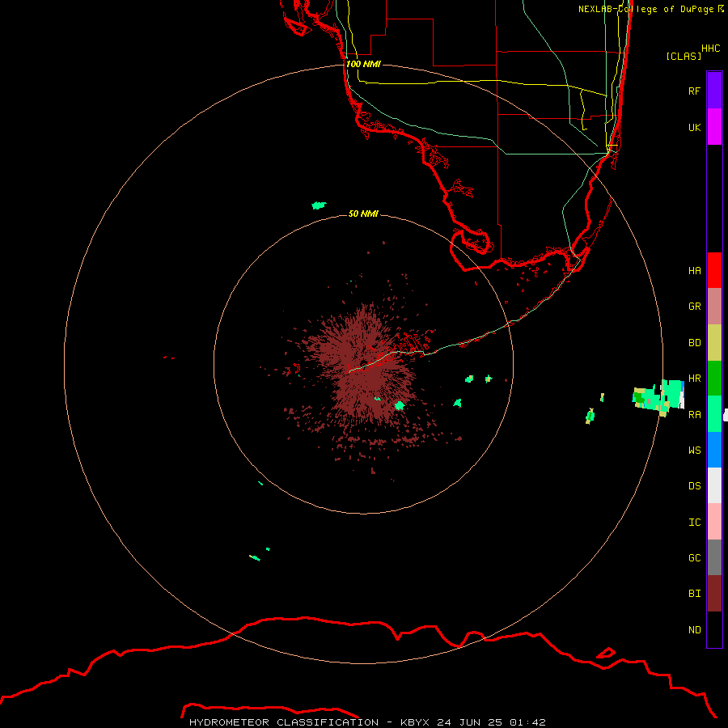Screen dimensions: 728x728
Task: Click the '[CLAS]' units label
Action: [684, 56]
